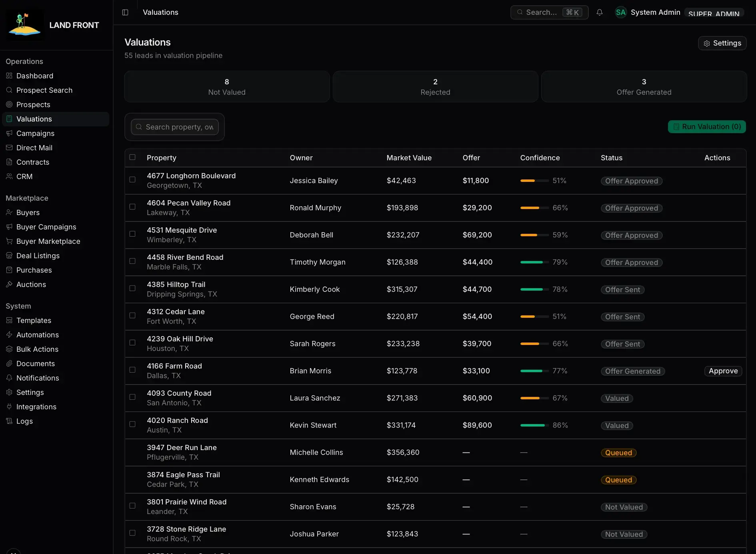Check the 4604 Pecan Valley Road row
Screen dimensions: 756x554
click(x=132, y=207)
